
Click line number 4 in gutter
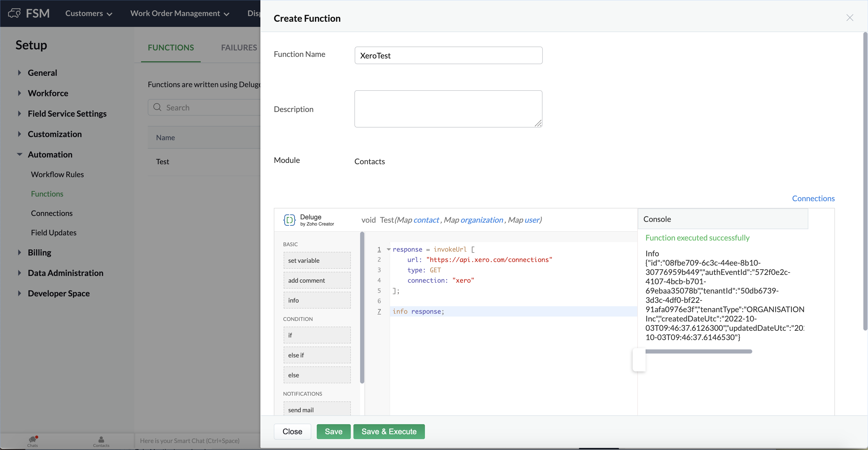point(379,280)
